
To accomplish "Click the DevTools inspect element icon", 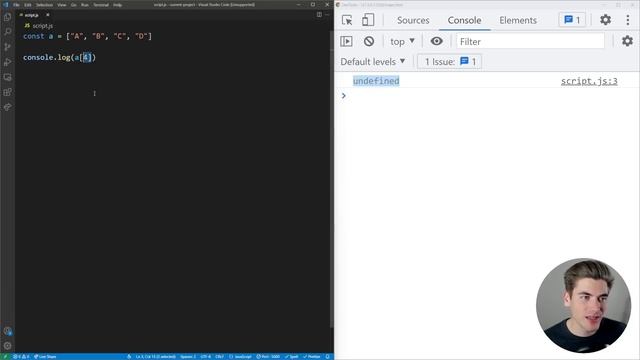I will [x=347, y=20].
